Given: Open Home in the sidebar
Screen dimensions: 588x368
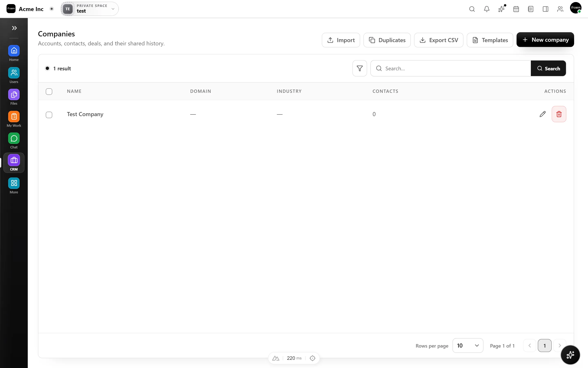Looking at the screenshot, I should pos(14,53).
